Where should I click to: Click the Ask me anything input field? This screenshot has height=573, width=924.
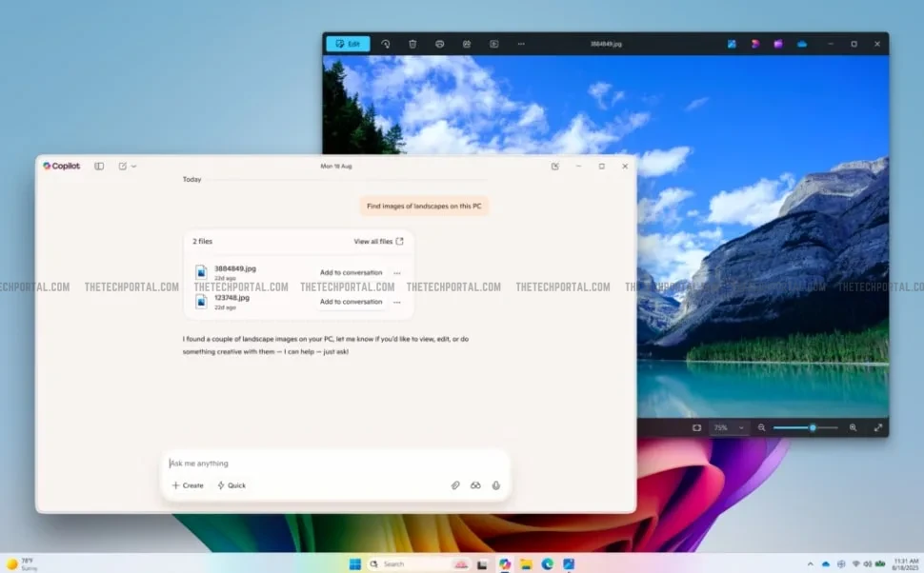(335, 464)
